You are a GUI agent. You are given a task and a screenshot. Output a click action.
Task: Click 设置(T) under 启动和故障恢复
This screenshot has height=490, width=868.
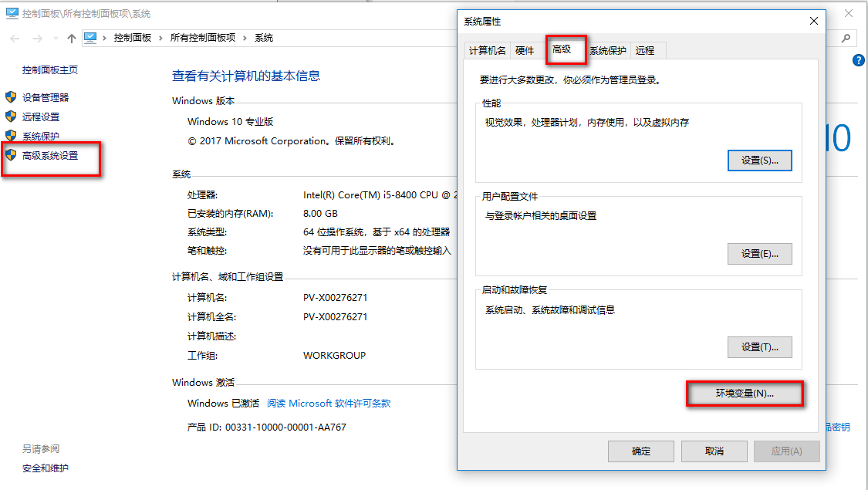[x=760, y=346]
